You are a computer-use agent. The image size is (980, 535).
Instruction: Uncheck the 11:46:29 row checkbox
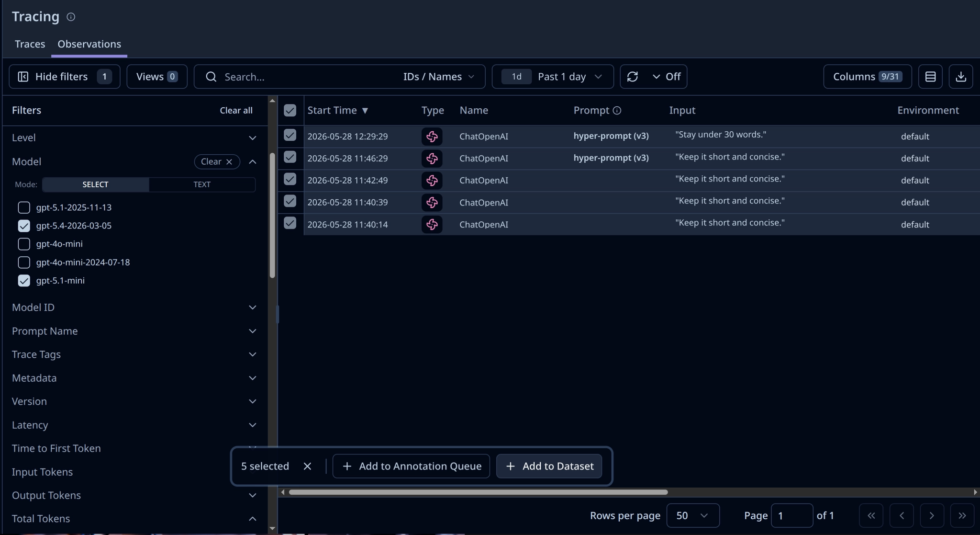tap(290, 157)
